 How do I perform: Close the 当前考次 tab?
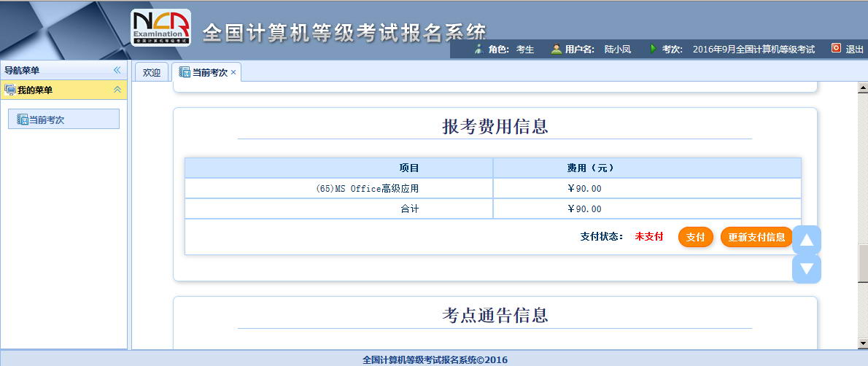pyautogui.click(x=233, y=72)
